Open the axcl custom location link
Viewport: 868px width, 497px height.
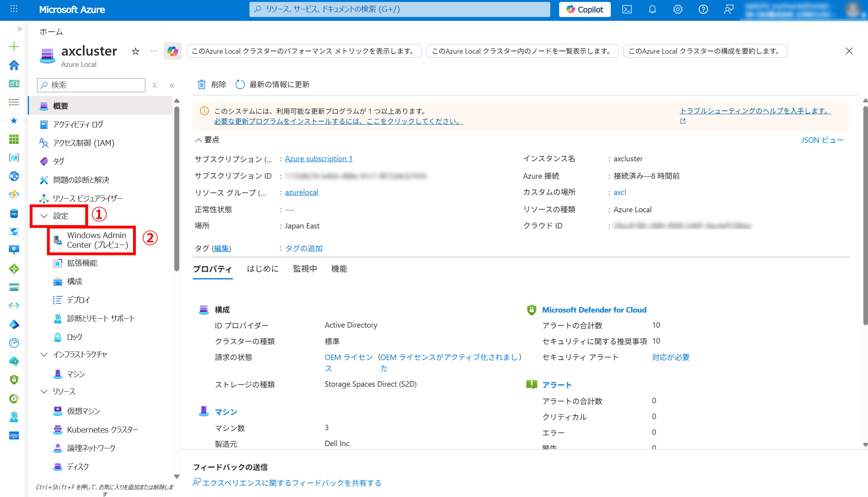click(x=620, y=192)
